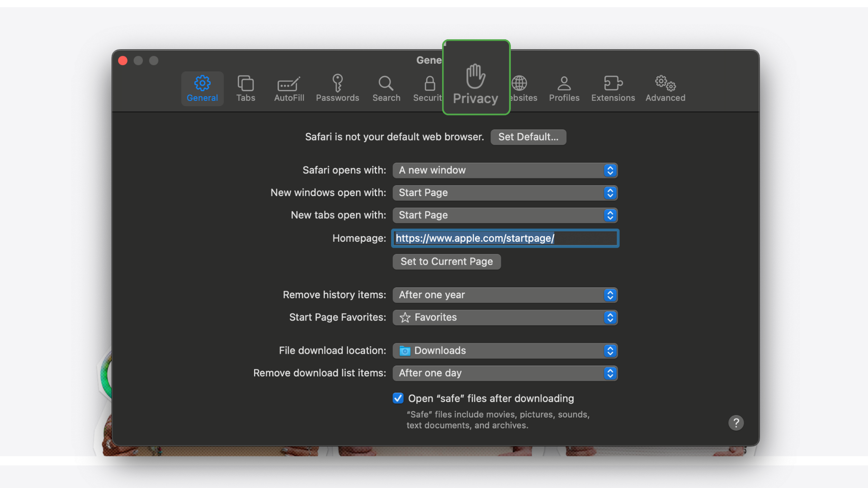Click into the Homepage URL field

[505, 238]
